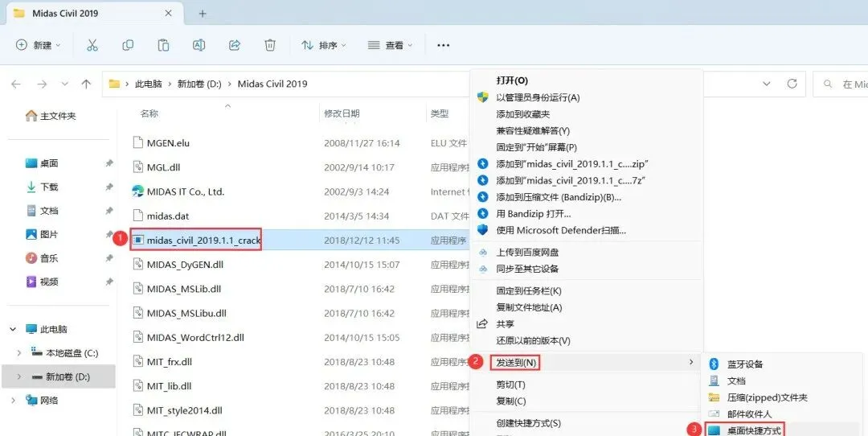
Task: Select MIDAS IT Co., Ltd. shortcut
Action: pos(186,191)
